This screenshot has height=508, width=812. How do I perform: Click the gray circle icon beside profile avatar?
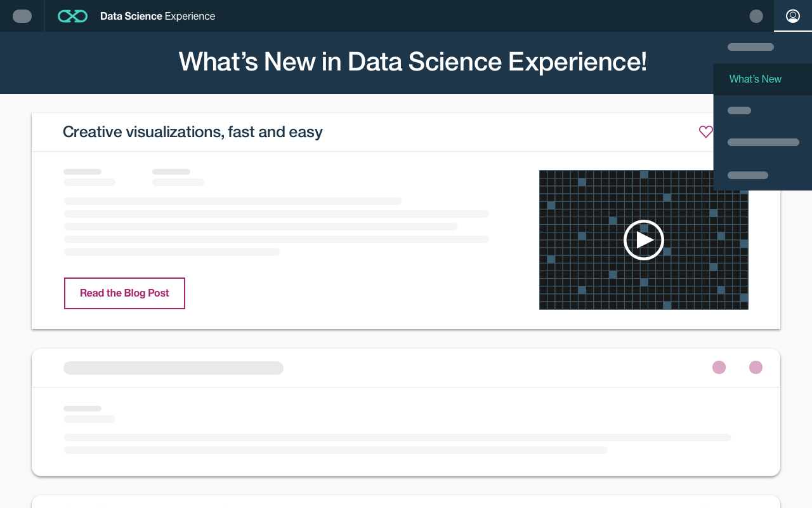tap(756, 16)
